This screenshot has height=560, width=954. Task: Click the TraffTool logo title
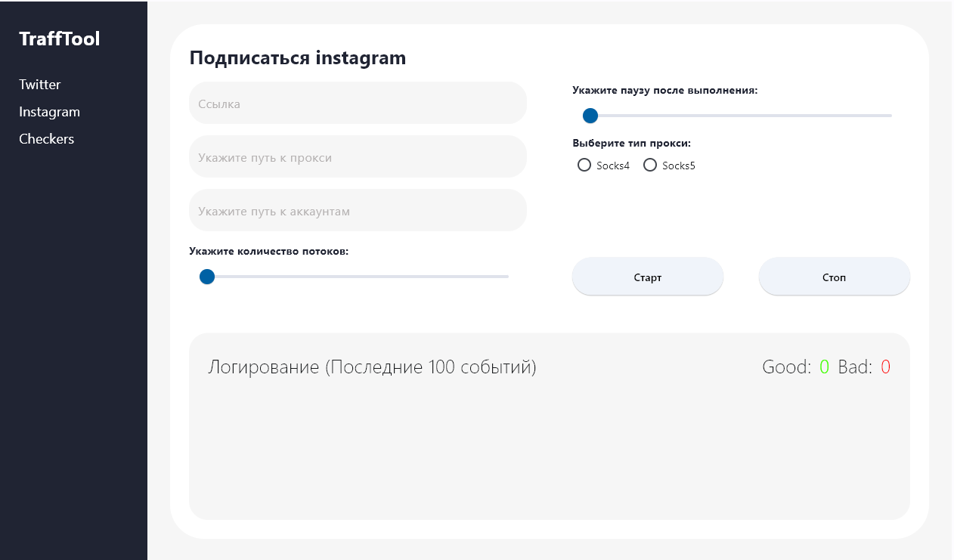pos(59,39)
